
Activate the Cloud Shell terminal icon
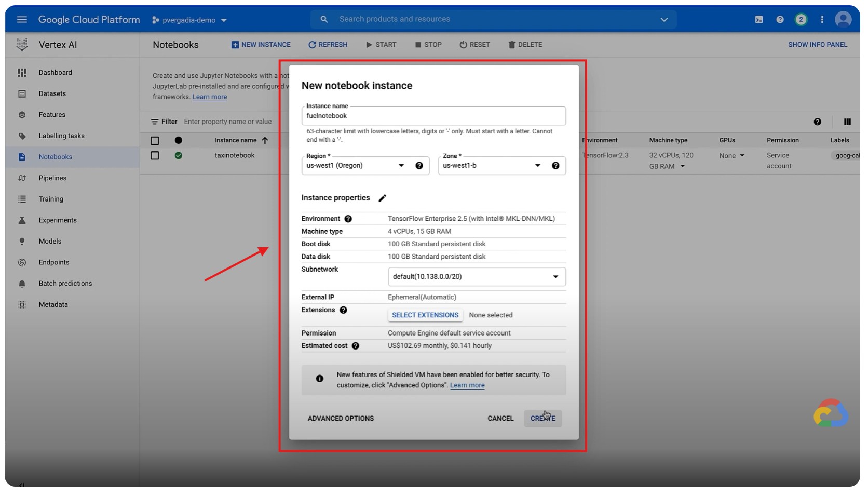758,20
